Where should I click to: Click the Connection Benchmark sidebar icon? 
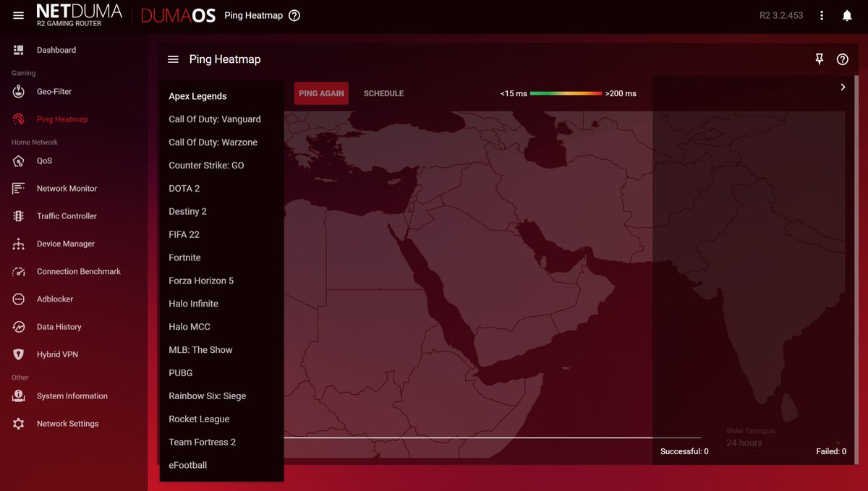click(x=19, y=272)
